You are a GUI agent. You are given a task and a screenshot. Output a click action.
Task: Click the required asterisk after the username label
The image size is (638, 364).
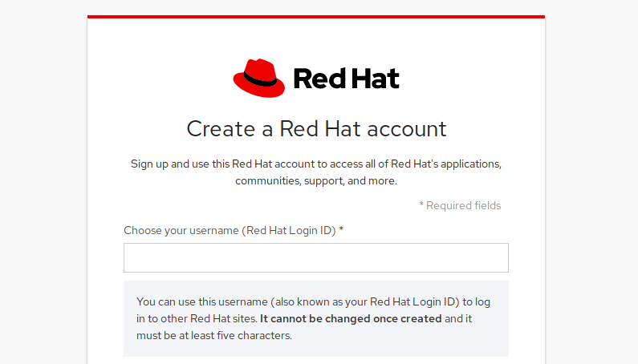tap(341, 230)
